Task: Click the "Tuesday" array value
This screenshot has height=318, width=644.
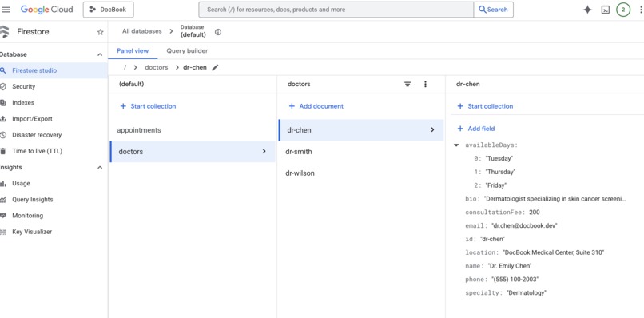Action: pyautogui.click(x=499, y=158)
